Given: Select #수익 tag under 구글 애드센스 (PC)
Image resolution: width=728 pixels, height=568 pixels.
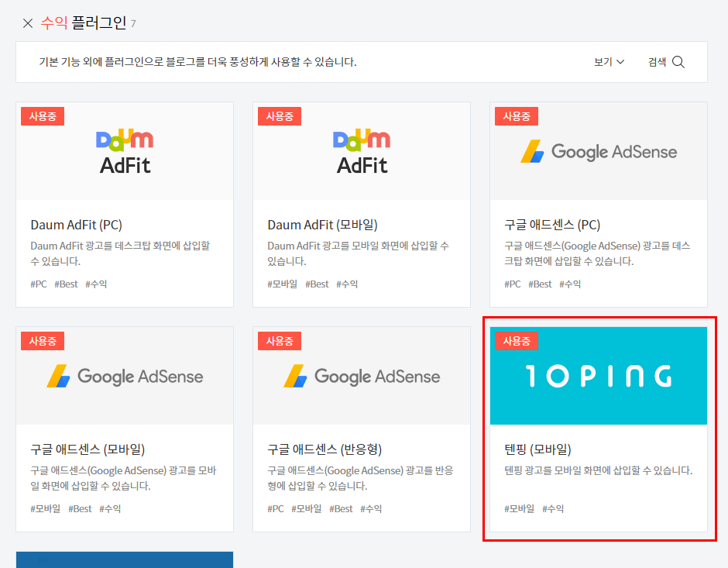Looking at the screenshot, I should (x=570, y=284).
